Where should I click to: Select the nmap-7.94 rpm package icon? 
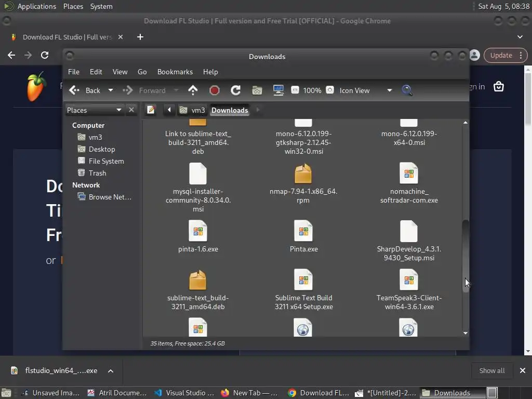[x=303, y=174]
